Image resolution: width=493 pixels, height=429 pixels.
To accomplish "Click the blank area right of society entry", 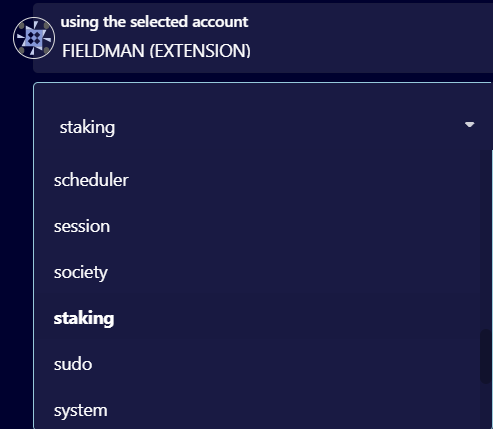I will 293,273.
